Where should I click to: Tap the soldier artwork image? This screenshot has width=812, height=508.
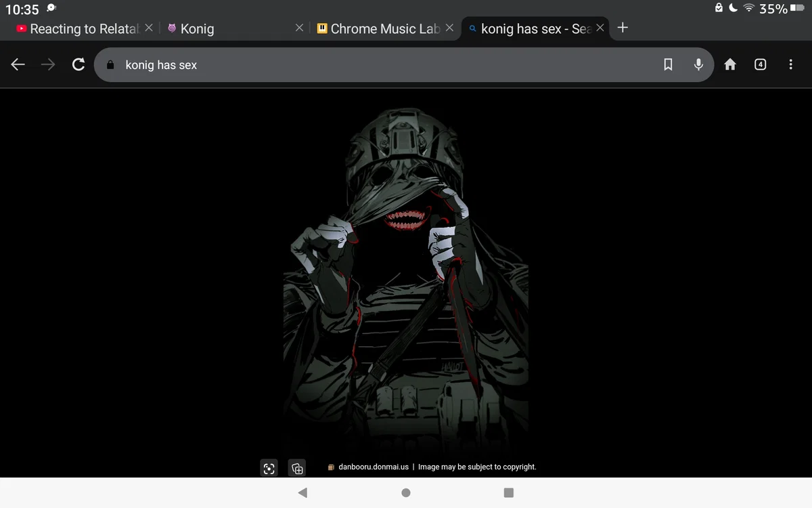406,278
